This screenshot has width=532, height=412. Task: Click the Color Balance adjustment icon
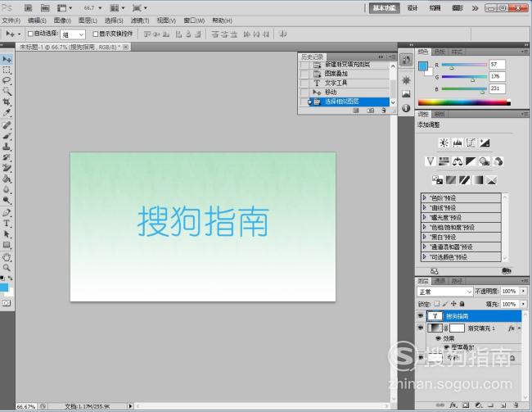click(458, 161)
